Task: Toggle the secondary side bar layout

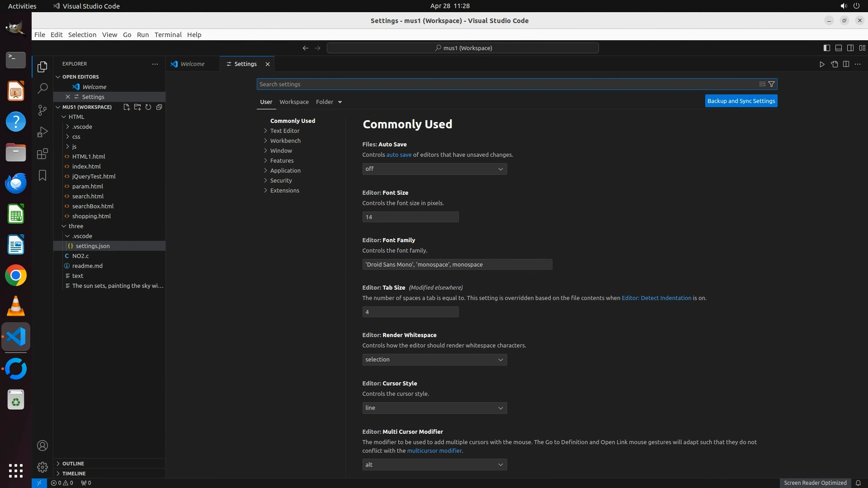Action: [x=850, y=48]
